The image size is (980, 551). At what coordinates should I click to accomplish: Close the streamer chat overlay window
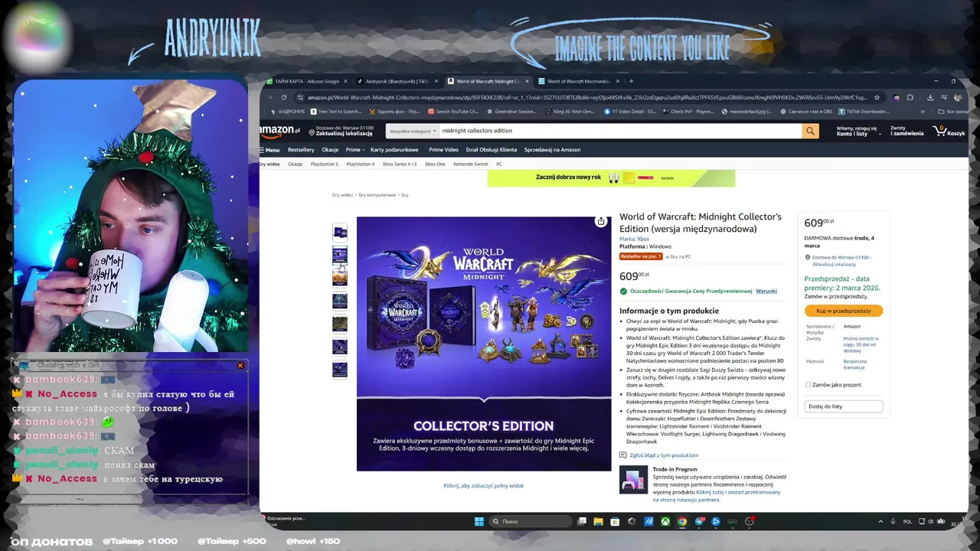click(x=240, y=366)
